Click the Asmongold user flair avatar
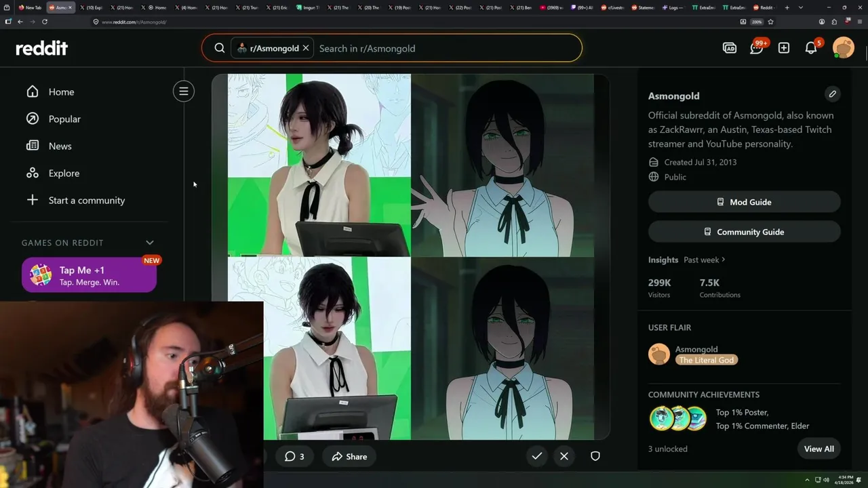The width and height of the screenshot is (868, 488). 659,354
